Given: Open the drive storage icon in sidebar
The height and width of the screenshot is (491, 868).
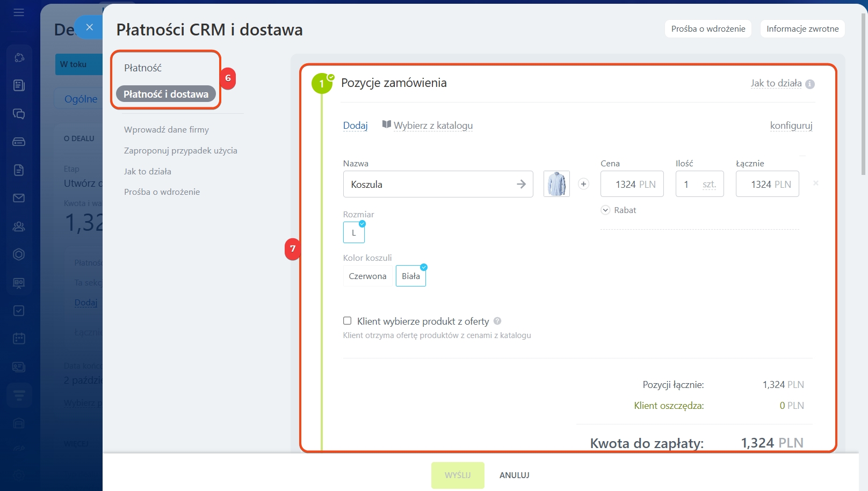Looking at the screenshot, I should pyautogui.click(x=19, y=142).
